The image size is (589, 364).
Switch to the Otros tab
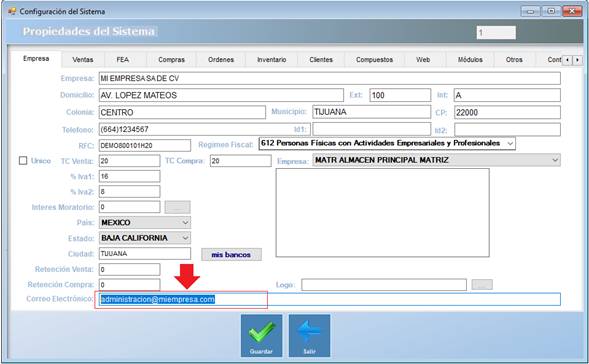point(514,60)
